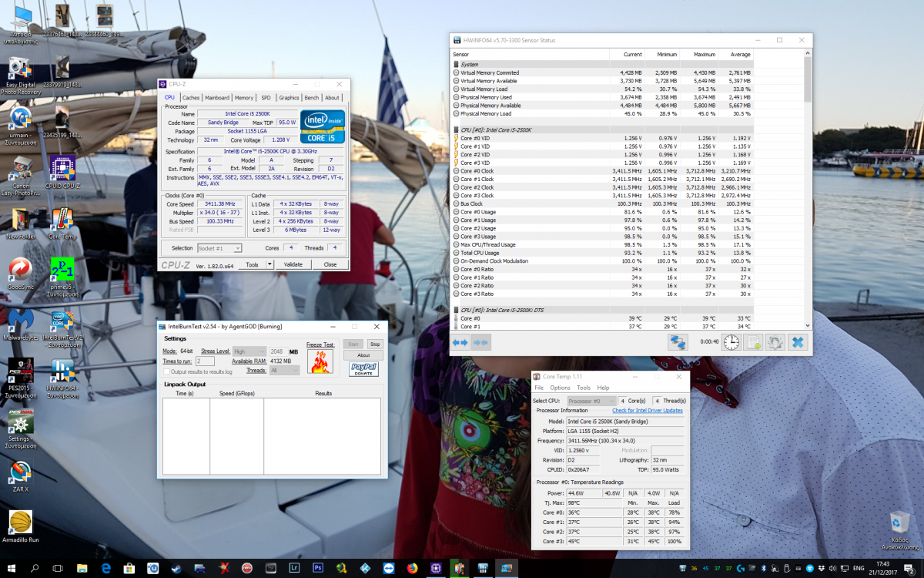Open the ZAR X desktop icon
The width and height of the screenshot is (924, 578).
click(21, 477)
